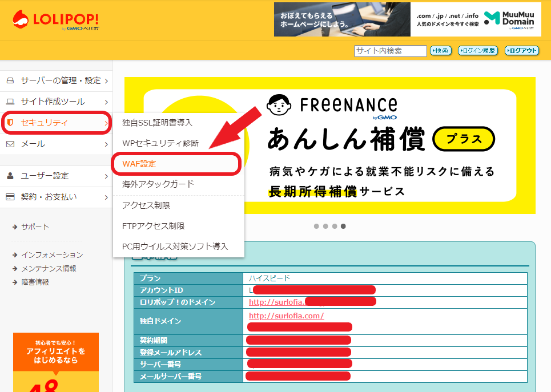Click the server management sidebar icon
The image size is (551, 392).
click(10, 80)
